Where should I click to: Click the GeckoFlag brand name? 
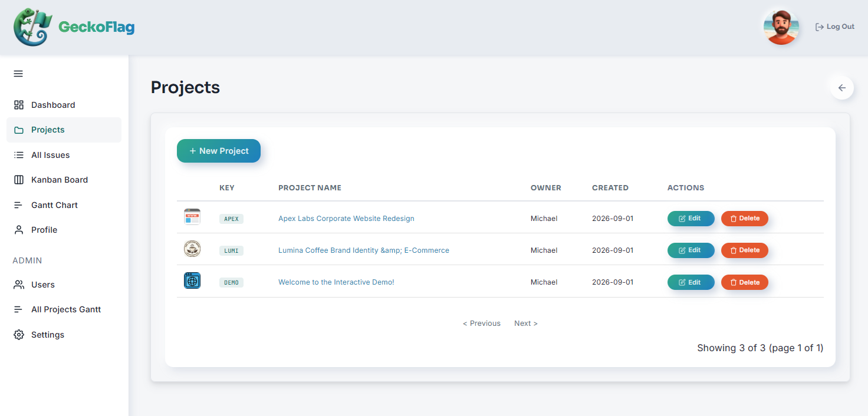97,27
